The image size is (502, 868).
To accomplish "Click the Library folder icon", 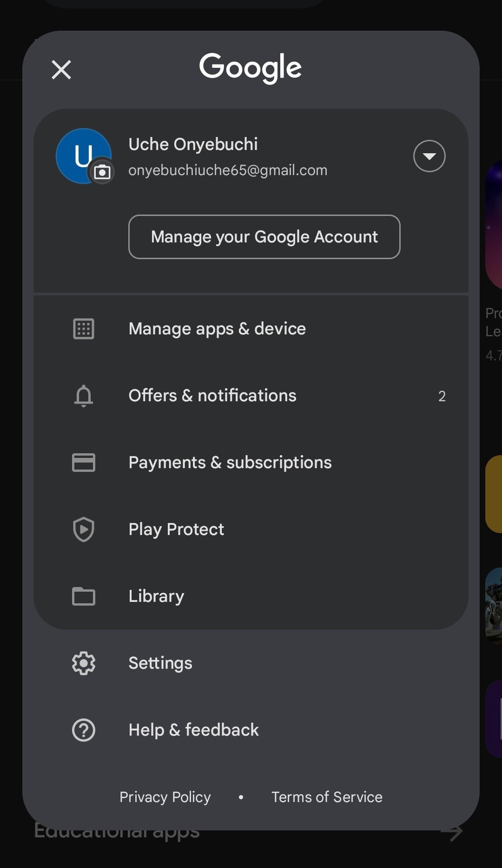I will coord(84,596).
